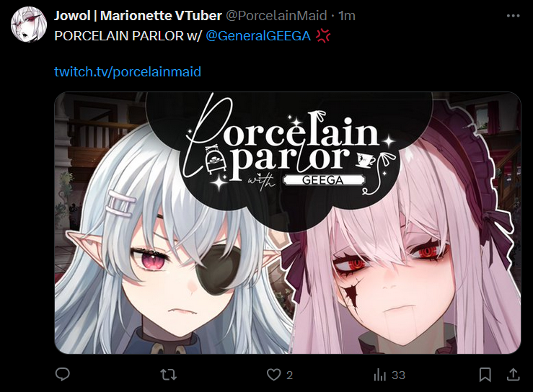Open the three-dot more options menu
This screenshot has width=533, height=392.
(513, 16)
